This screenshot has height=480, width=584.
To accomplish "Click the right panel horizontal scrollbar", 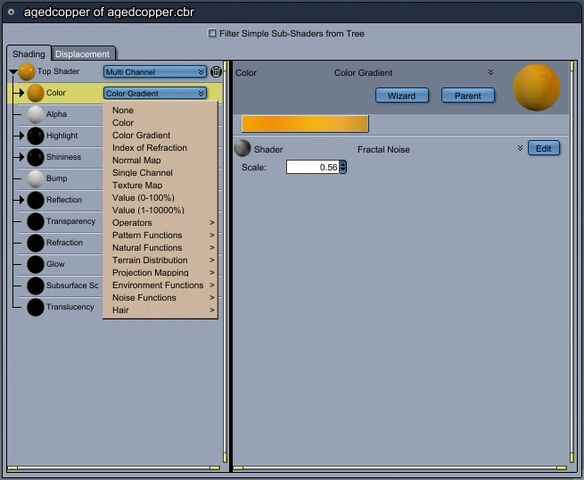I will (x=400, y=468).
